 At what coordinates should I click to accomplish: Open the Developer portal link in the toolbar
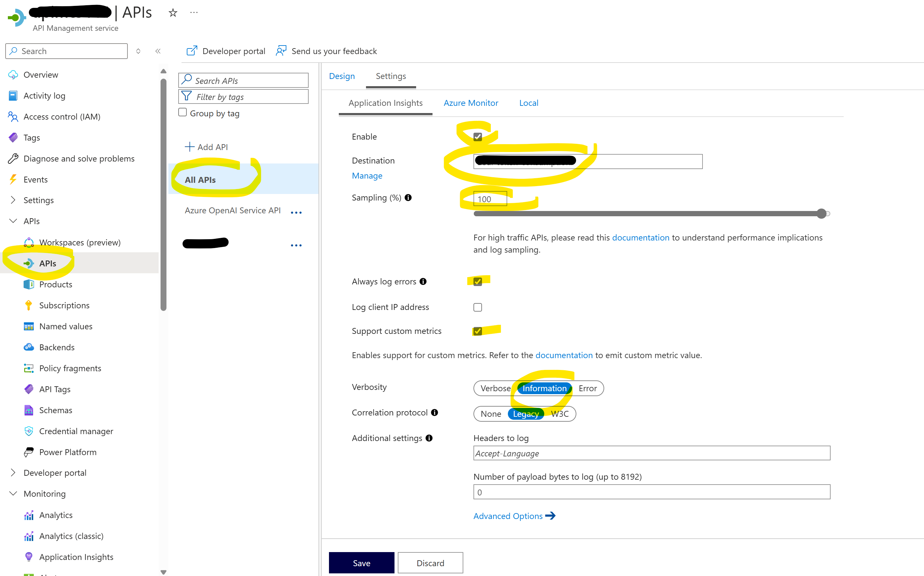tap(225, 51)
